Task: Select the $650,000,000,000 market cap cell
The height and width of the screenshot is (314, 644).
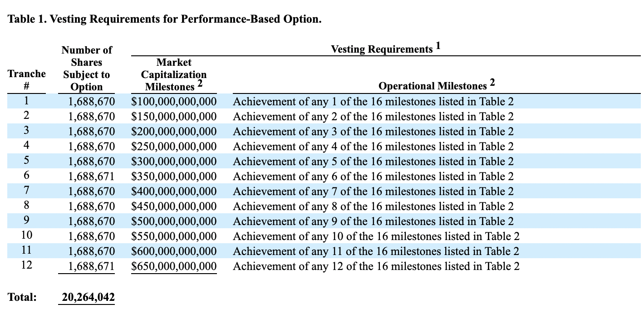Action: tap(174, 266)
